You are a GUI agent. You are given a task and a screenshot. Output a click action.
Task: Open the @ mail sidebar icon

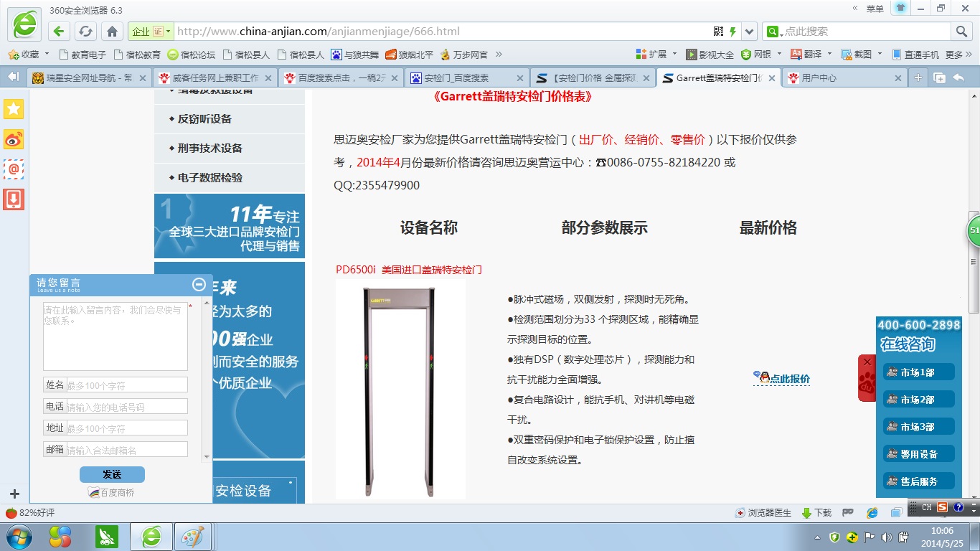click(x=14, y=169)
